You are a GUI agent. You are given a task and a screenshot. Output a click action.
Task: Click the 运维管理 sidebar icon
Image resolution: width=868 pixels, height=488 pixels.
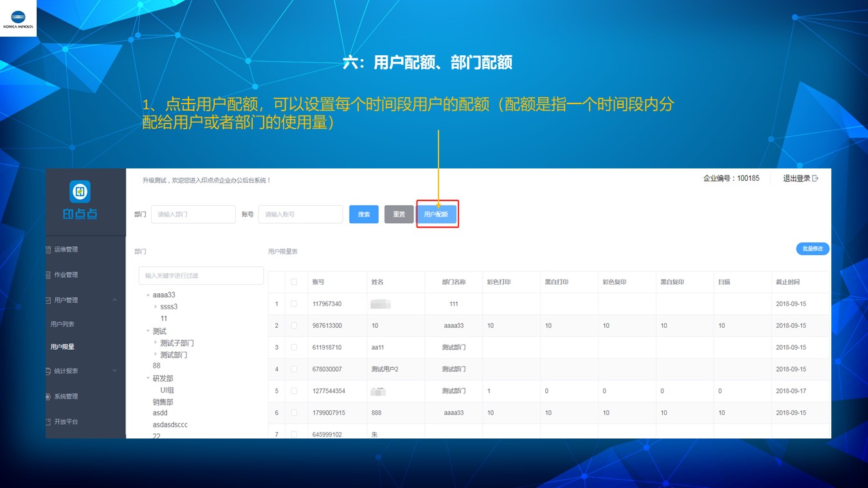pos(48,249)
